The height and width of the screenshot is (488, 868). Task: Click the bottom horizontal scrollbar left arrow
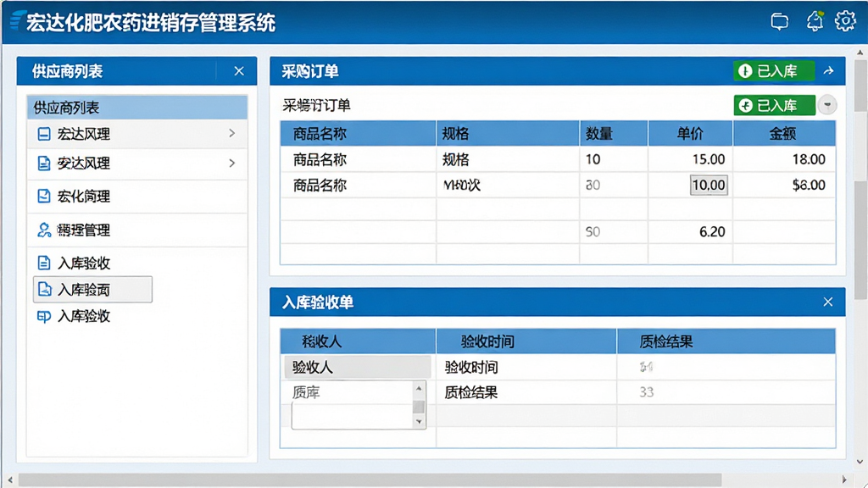point(10,480)
